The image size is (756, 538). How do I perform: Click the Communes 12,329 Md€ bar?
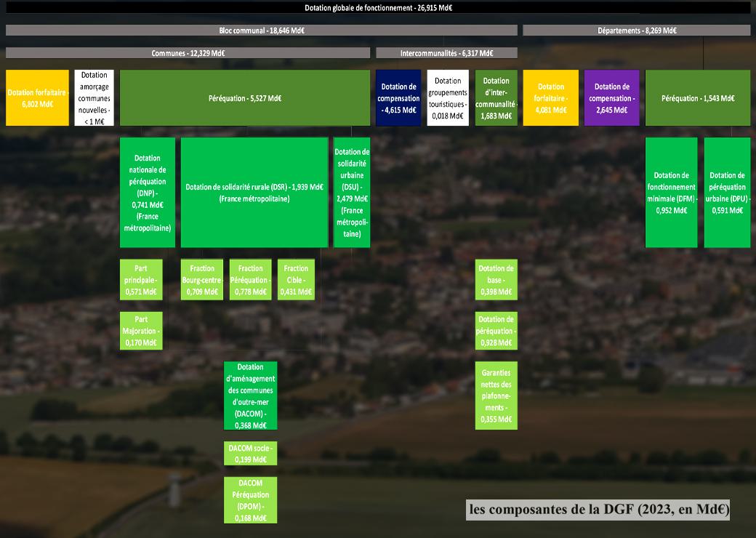[188, 53]
